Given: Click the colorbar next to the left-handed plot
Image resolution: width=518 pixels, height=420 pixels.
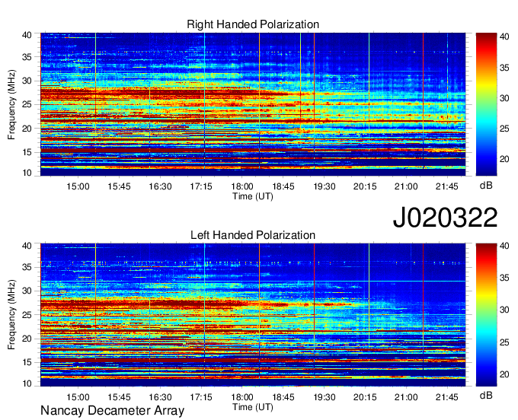Looking at the screenshot, I should click(x=486, y=315).
